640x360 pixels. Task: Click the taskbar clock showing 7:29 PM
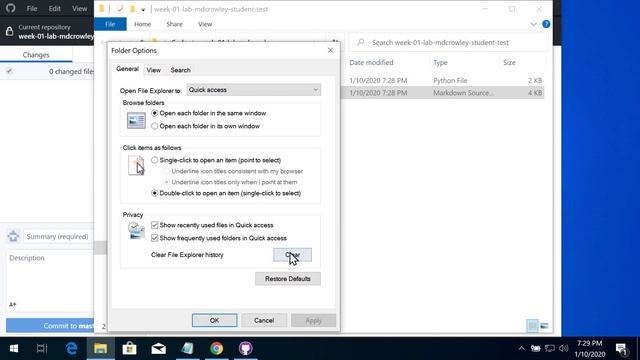(x=590, y=349)
